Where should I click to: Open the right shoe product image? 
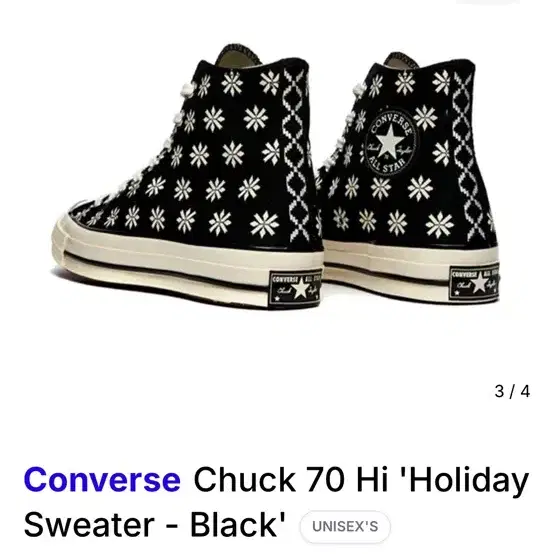(410, 177)
